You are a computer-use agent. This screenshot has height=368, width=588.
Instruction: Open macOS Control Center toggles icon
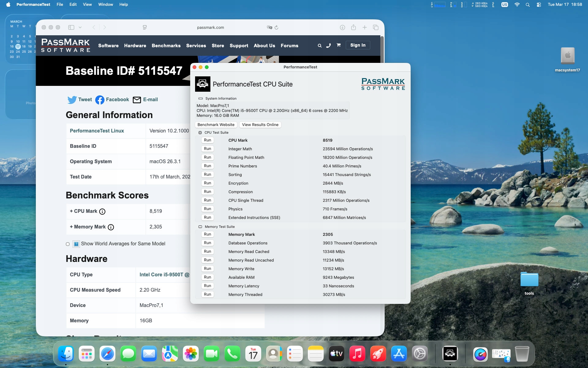coord(539,5)
